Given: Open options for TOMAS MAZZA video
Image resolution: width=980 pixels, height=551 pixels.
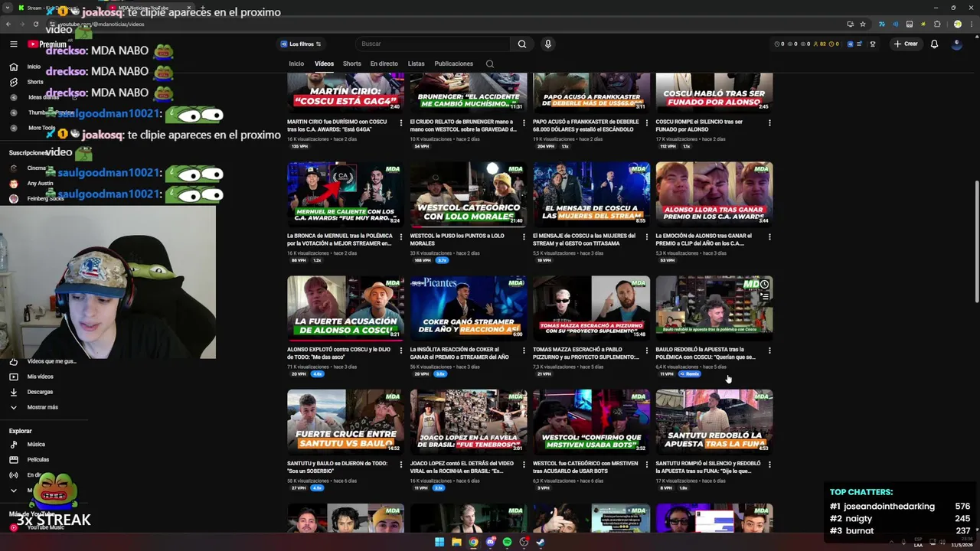Looking at the screenshot, I should pos(646,350).
